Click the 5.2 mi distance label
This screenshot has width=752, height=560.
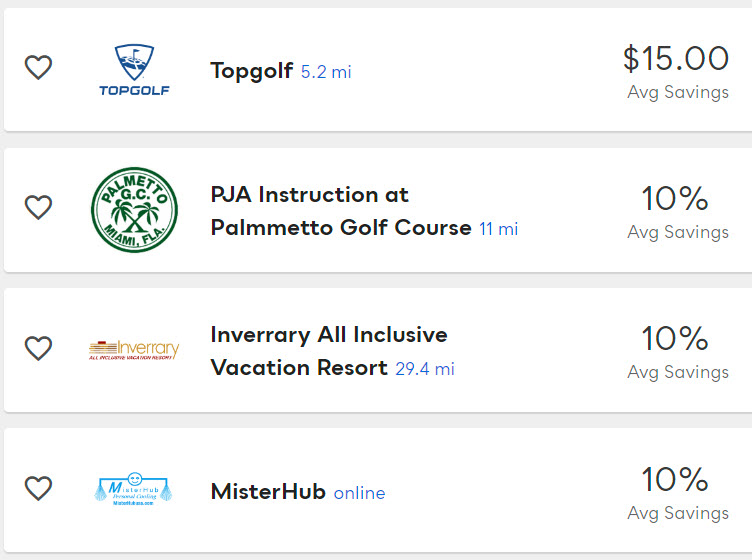coord(326,72)
